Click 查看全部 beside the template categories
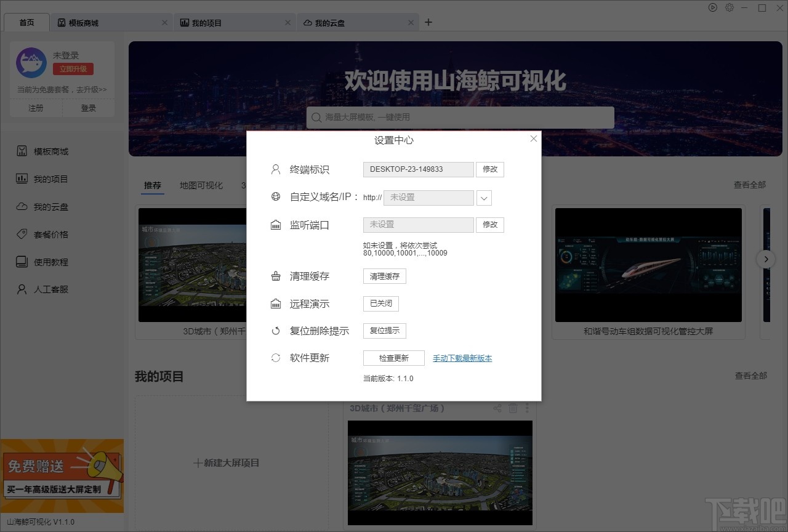Image resolution: width=788 pixels, height=532 pixels. pyautogui.click(x=750, y=185)
